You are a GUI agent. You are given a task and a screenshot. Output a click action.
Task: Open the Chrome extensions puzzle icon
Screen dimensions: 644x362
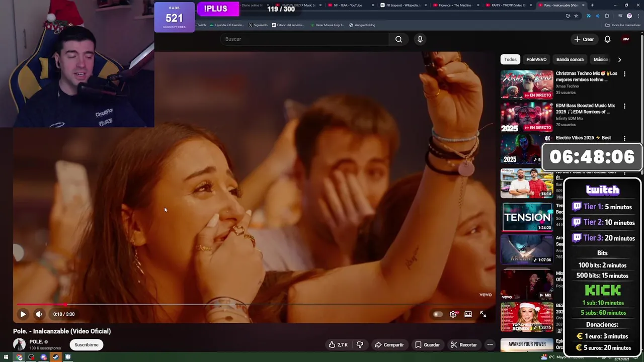pyautogui.click(x=607, y=16)
